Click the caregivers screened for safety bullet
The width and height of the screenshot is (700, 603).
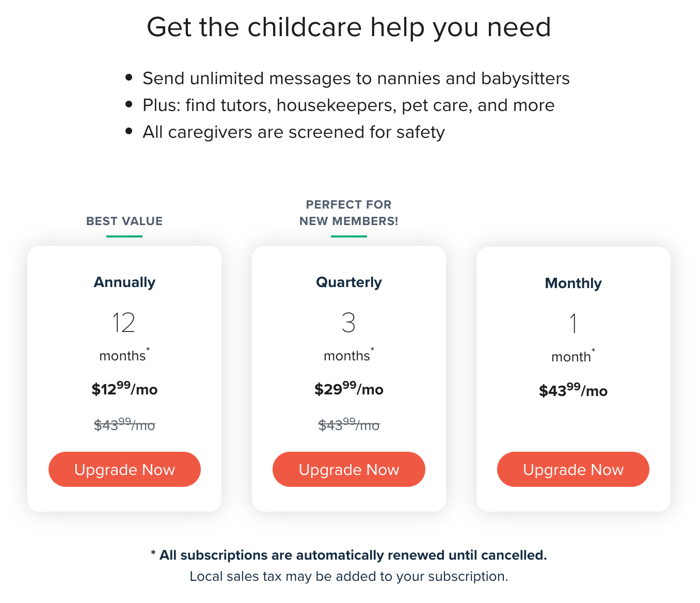293,132
